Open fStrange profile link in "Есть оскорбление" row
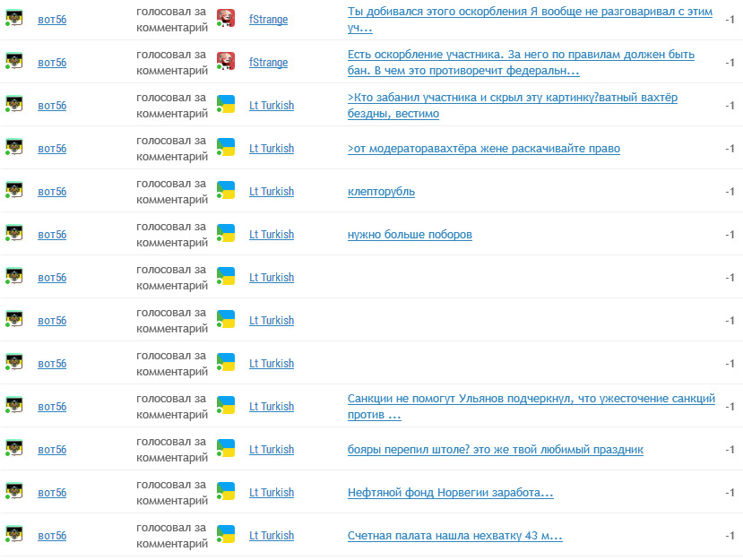Viewport: 743px width, 560px height. click(268, 63)
